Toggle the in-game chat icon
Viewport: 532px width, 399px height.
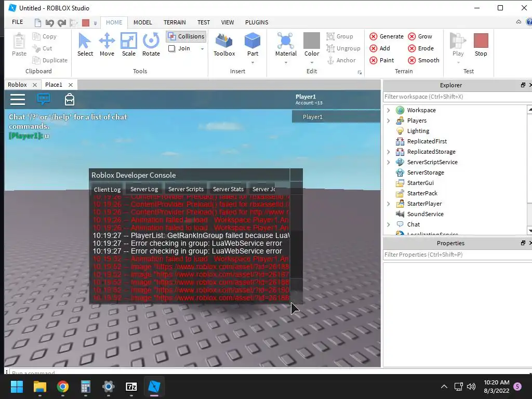coord(44,99)
